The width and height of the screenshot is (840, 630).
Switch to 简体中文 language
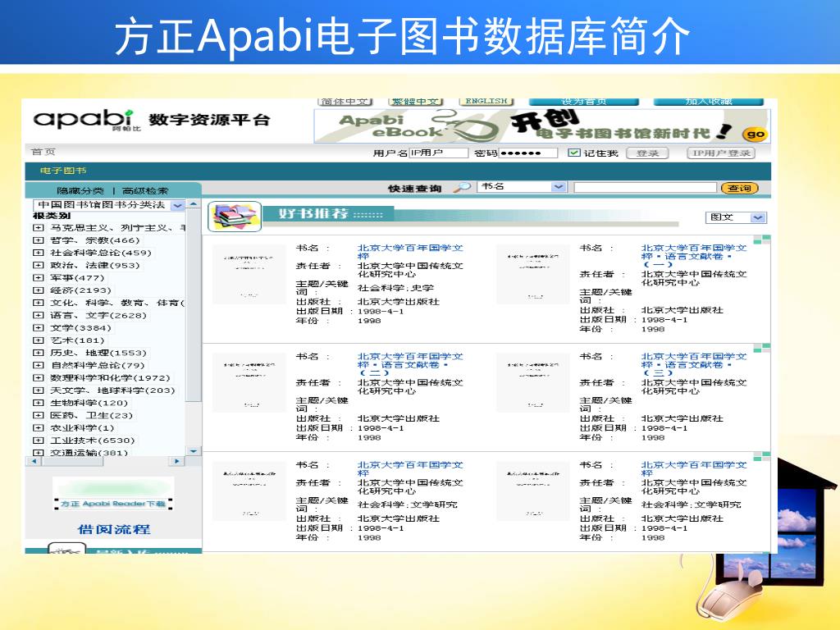click(345, 101)
